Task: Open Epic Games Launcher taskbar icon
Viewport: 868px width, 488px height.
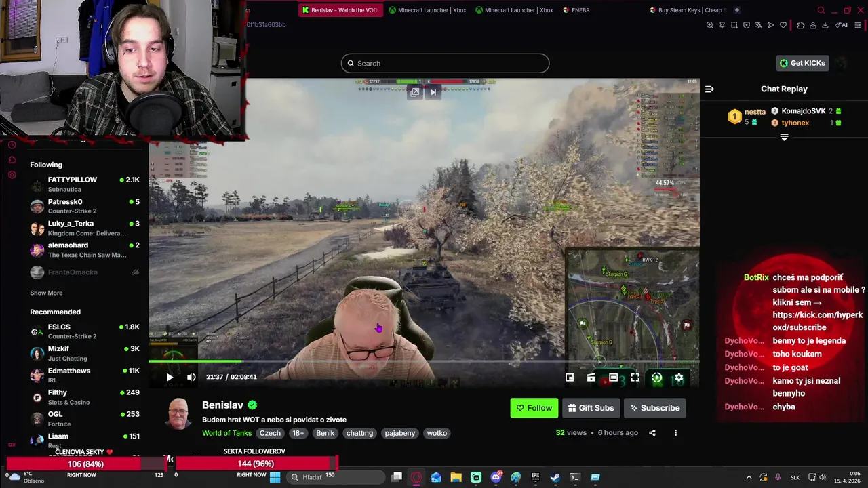Action: pyautogui.click(x=536, y=477)
